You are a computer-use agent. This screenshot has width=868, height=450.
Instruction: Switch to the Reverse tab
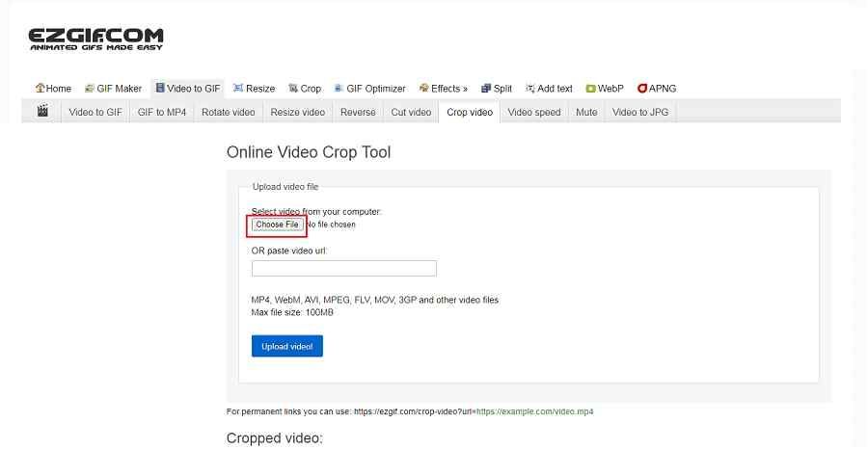358,112
